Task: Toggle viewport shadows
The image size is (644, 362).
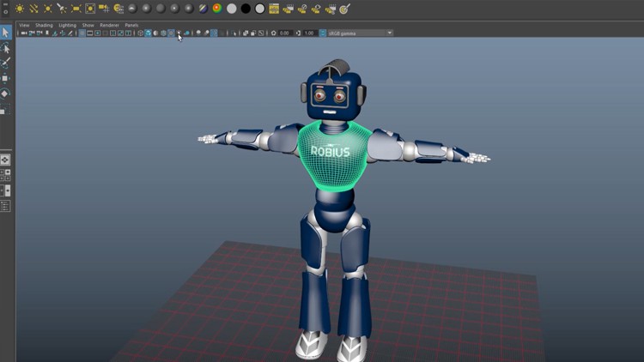Action: pos(187,33)
